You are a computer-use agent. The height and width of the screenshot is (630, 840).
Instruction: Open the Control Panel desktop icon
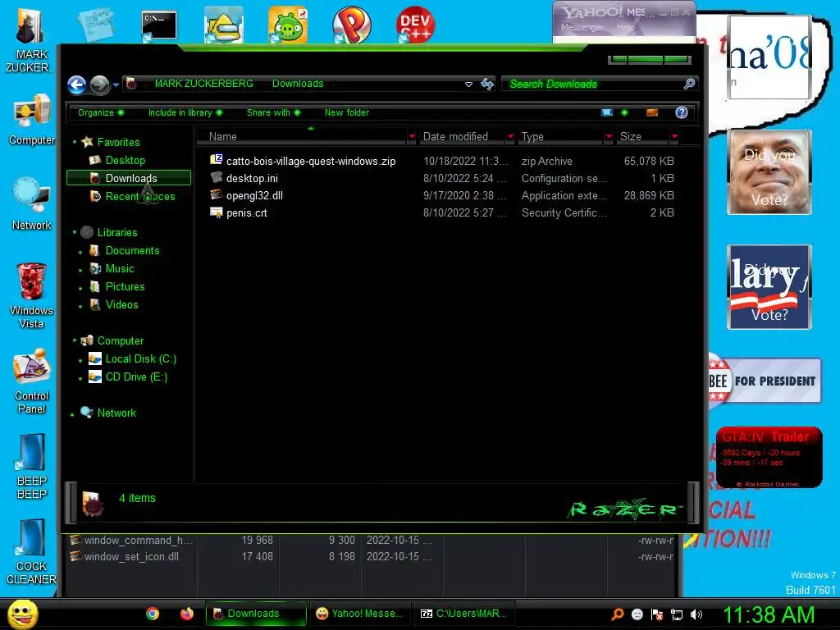pyautogui.click(x=32, y=381)
